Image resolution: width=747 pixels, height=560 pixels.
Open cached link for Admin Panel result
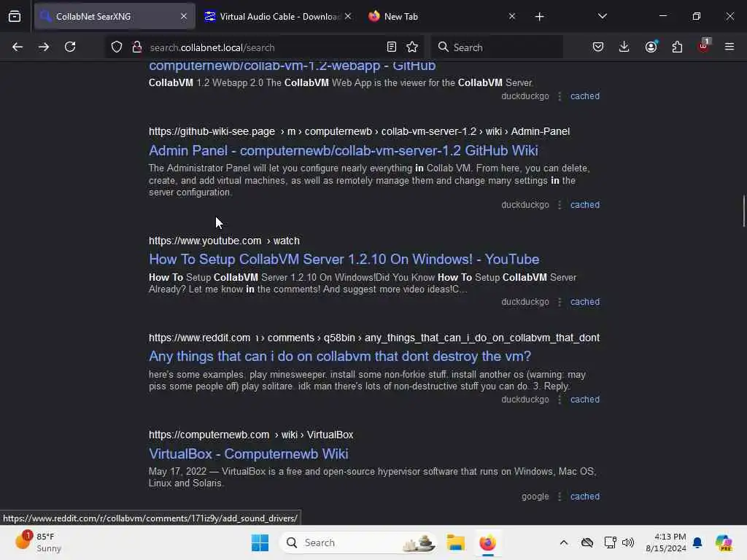(585, 205)
